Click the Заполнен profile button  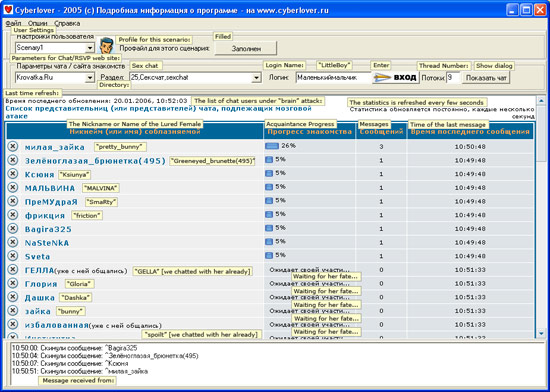[246, 48]
